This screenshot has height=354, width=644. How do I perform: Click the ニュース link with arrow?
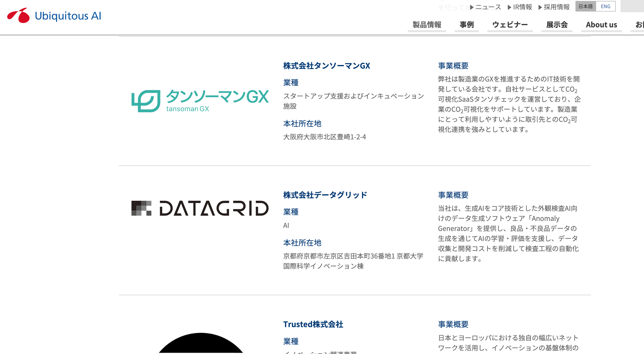point(488,7)
